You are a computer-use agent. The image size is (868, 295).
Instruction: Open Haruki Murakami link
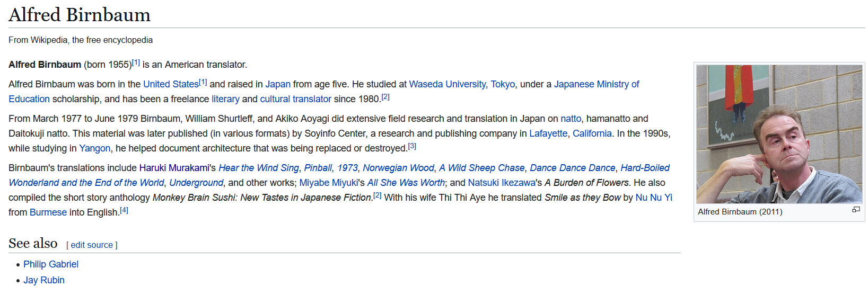174,168
